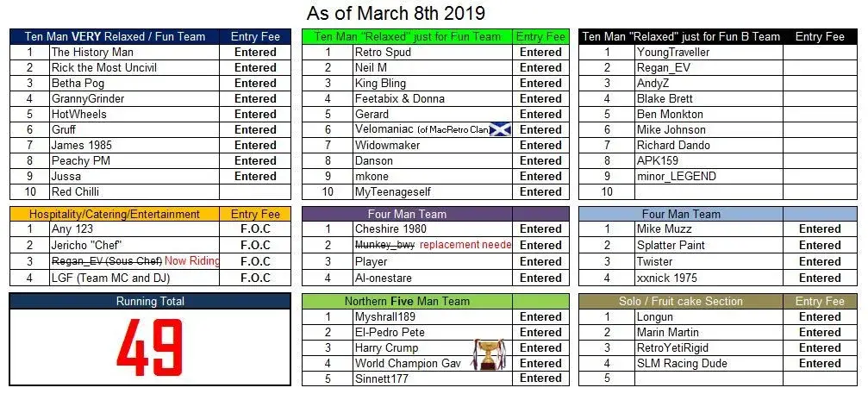Image resolution: width=868 pixels, height=394 pixels.
Task: Click the green 'Ten Man Relaxed just for Fun Team' header
Action: coord(408,36)
